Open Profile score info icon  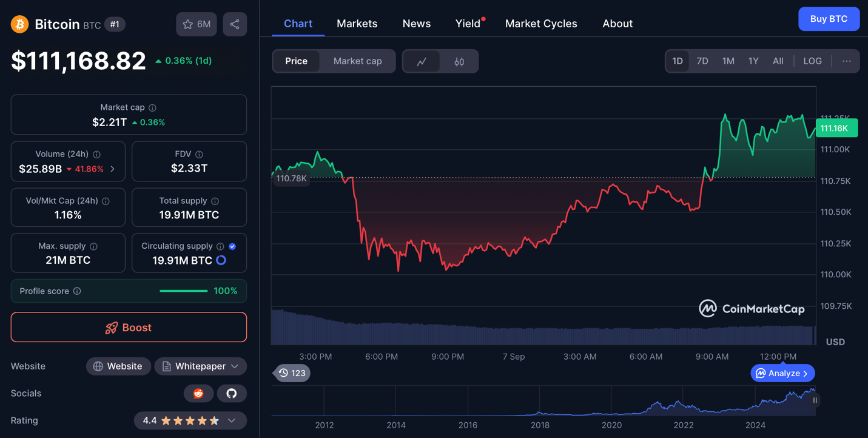pos(77,291)
